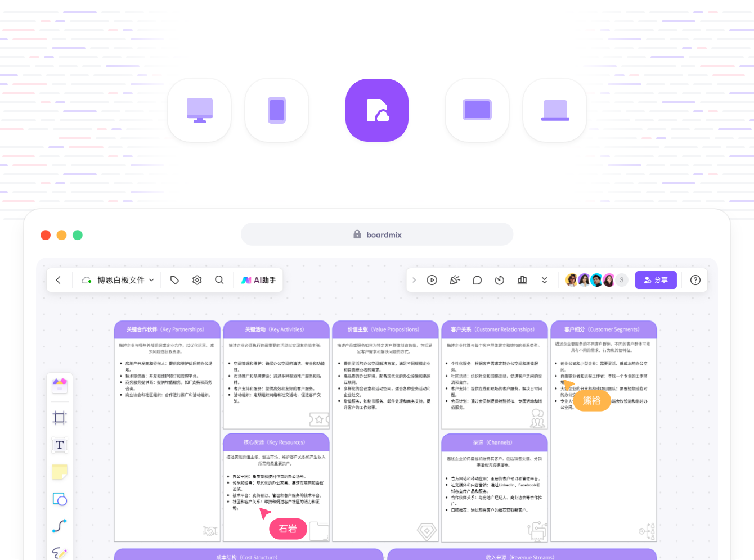Select the laptop platform icon
The height and width of the screenshot is (560, 754).
click(555, 110)
